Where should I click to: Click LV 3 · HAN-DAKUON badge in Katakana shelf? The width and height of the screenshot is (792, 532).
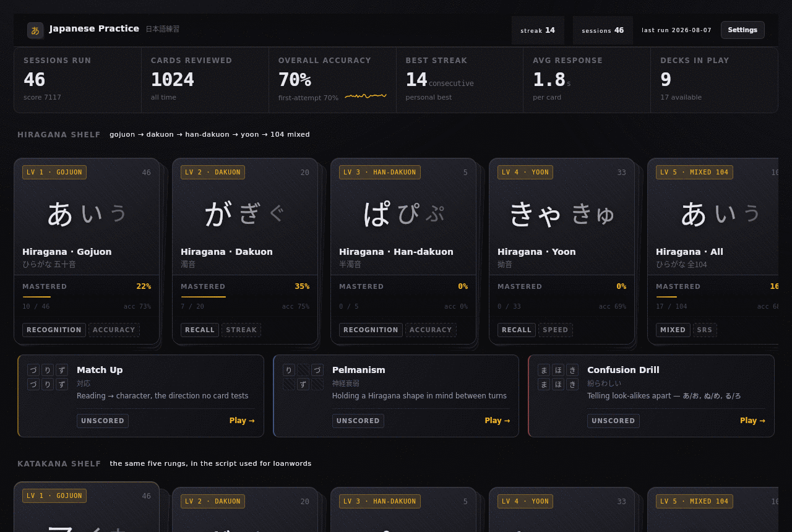pyautogui.click(x=380, y=501)
